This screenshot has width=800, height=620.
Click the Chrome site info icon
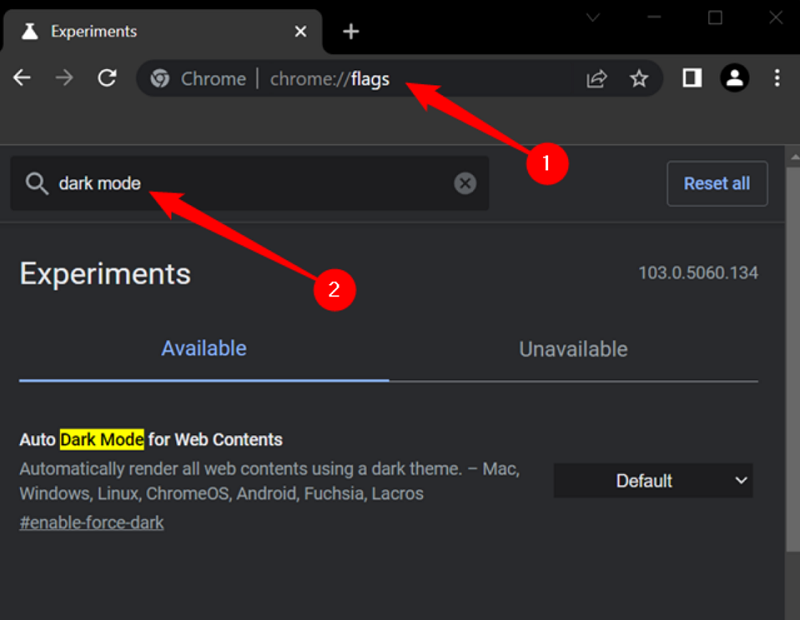(x=160, y=79)
